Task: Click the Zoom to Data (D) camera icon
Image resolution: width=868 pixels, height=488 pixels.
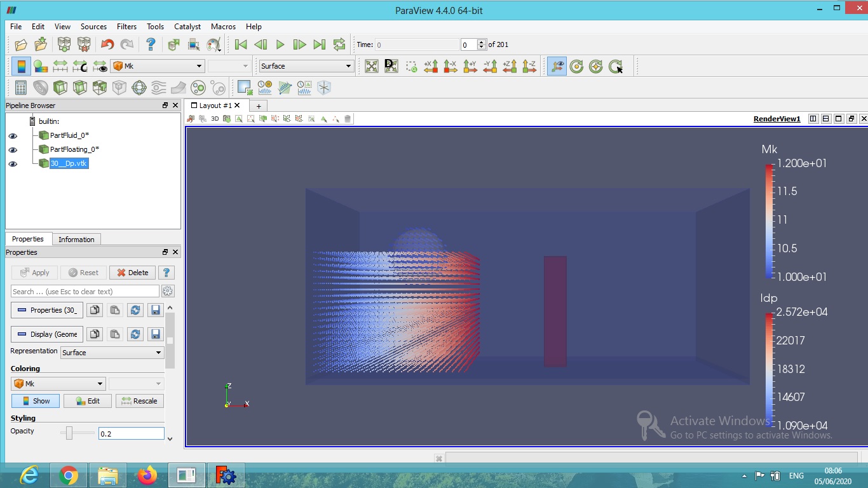Action: [391, 66]
